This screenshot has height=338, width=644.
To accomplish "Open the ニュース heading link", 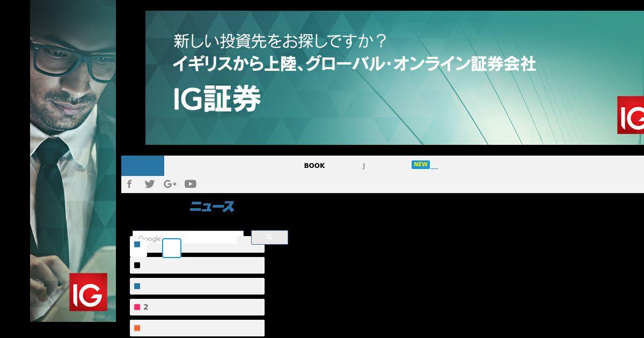I will [x=212, y=207].
